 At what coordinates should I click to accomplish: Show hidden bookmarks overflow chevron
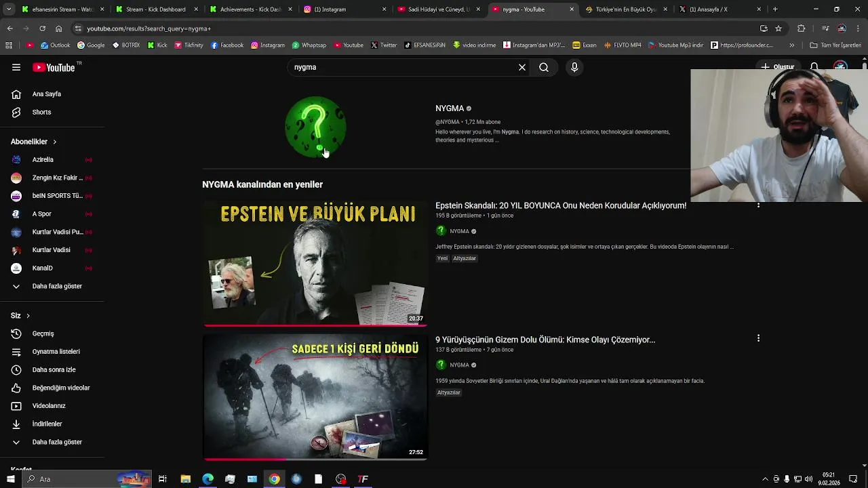[791, 45]
